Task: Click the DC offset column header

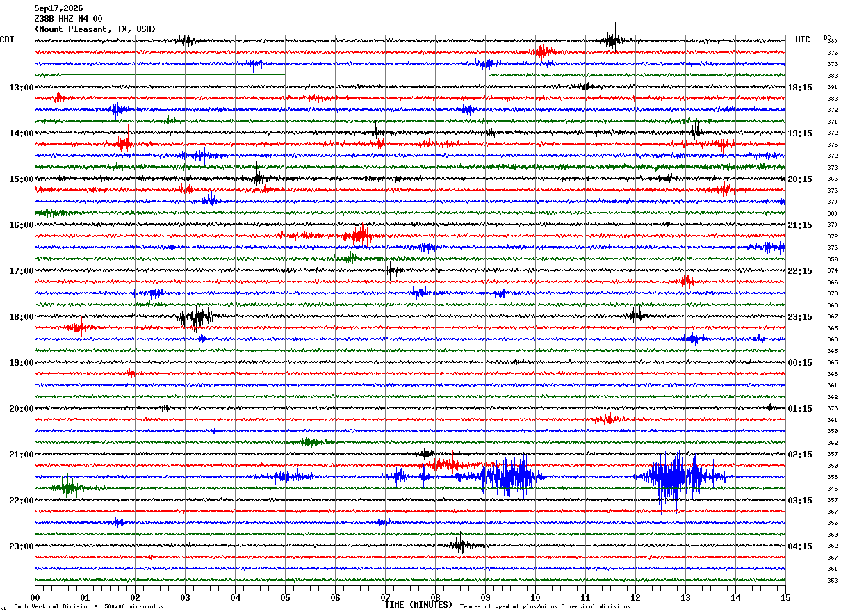Action: coord(827,38)
